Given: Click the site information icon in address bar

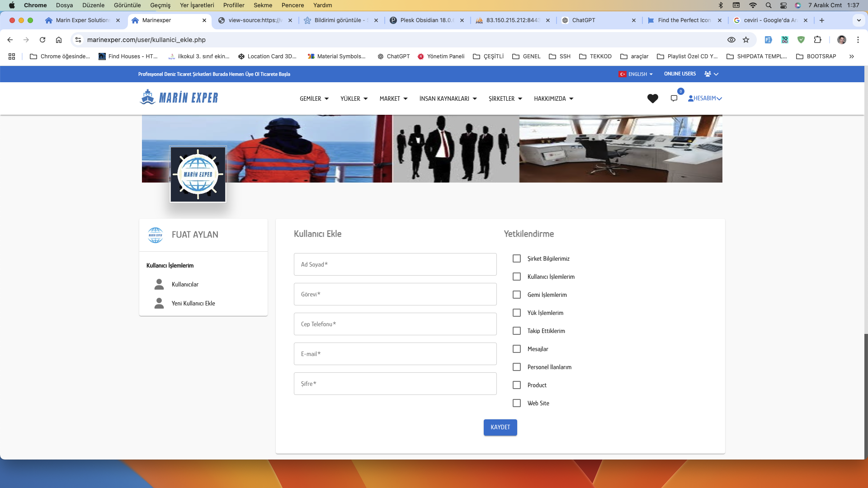Looking at the screenshot, I should pos(78,40).
